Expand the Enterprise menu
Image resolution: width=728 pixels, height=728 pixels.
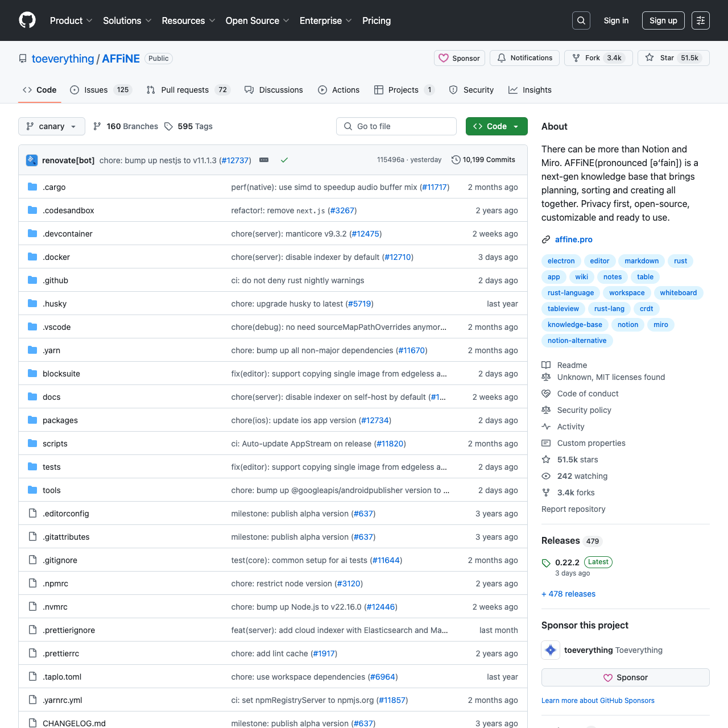(x=325, y=20)
